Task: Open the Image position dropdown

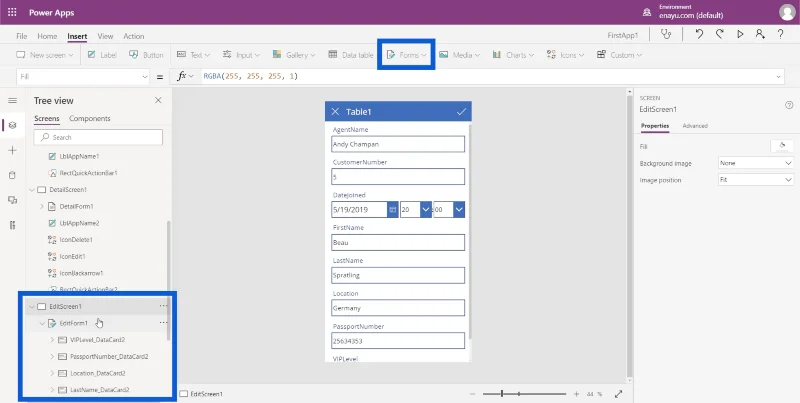Action: (756, 180)
